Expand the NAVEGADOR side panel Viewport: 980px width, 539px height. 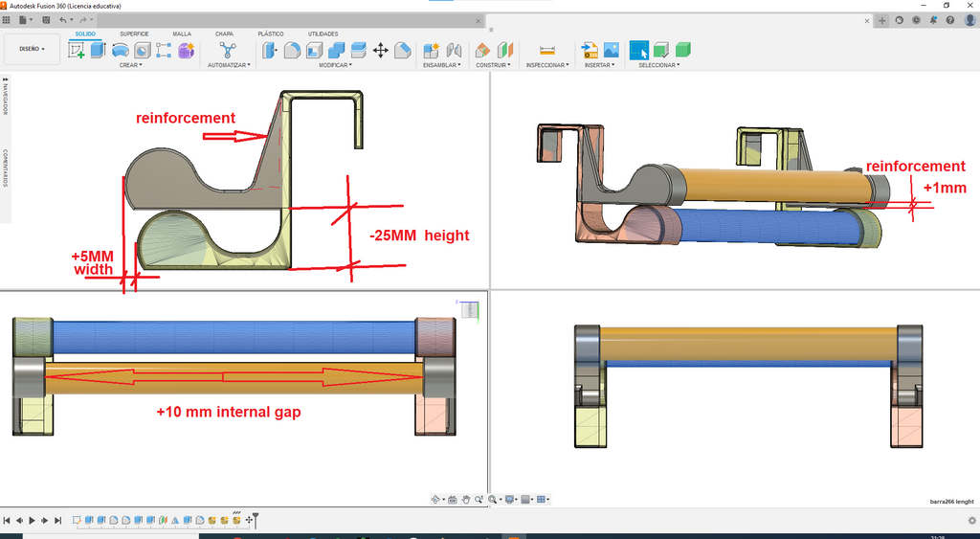point(6,97)
